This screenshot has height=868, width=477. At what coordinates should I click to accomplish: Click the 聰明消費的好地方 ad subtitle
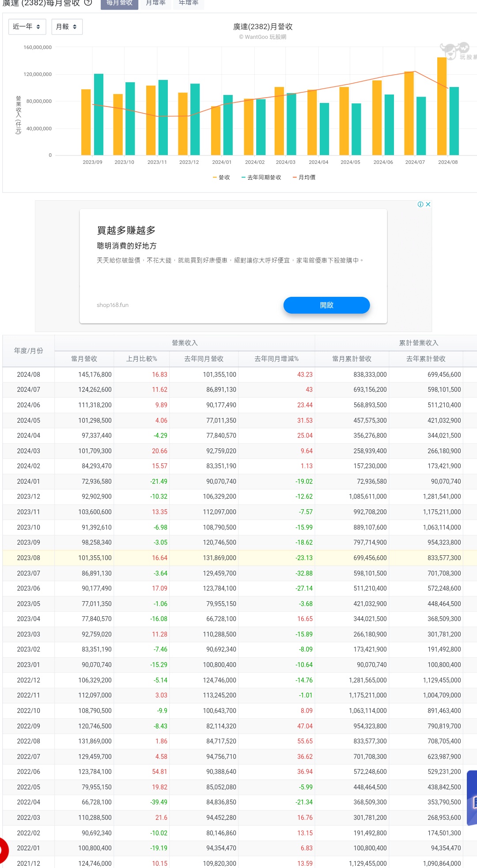coord(127,246)
